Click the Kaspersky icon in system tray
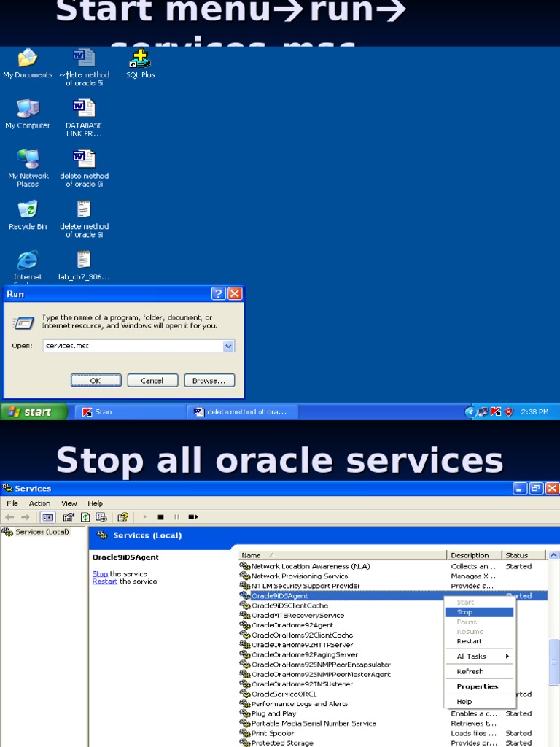This screenshot has height=747, width=560. pyautogui.click(x=496, y=411)
